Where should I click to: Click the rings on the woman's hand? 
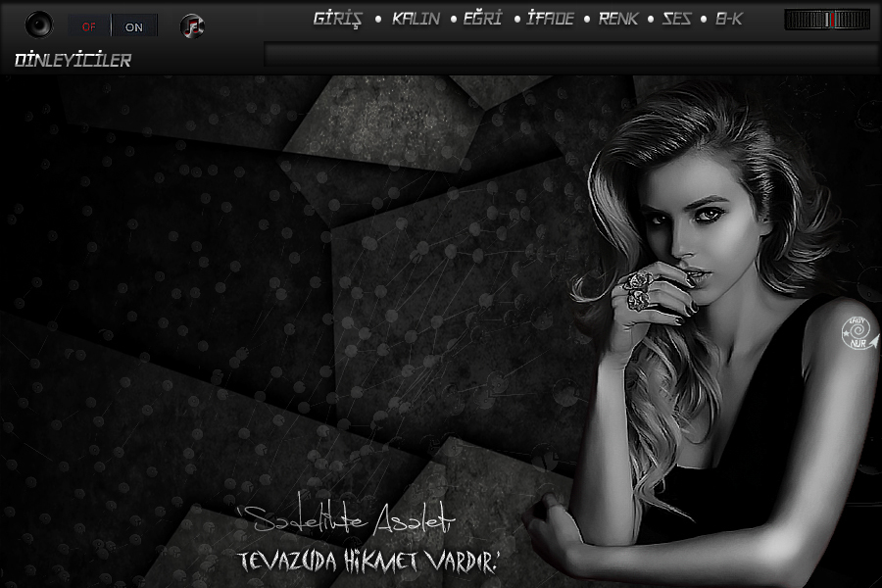pos(639,290)
